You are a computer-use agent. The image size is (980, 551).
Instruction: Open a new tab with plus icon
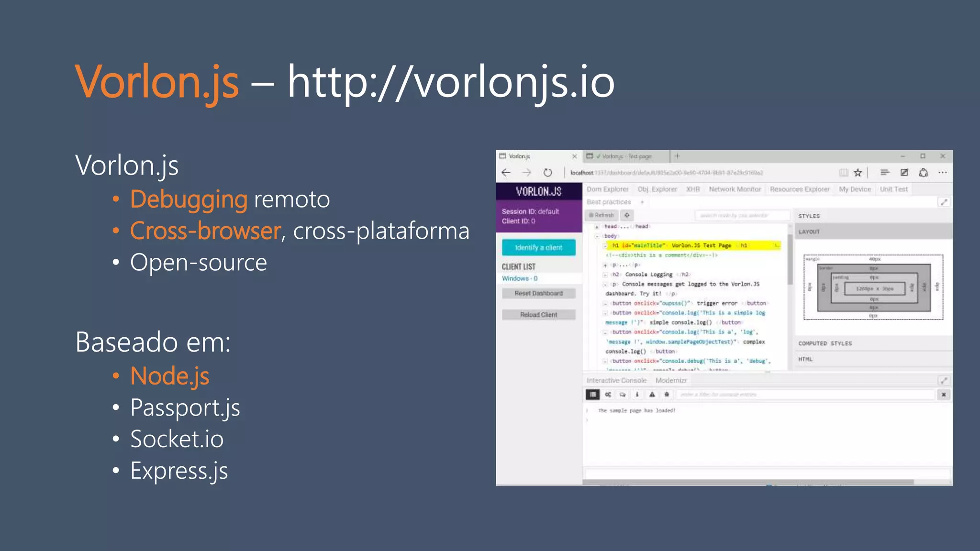677,156
